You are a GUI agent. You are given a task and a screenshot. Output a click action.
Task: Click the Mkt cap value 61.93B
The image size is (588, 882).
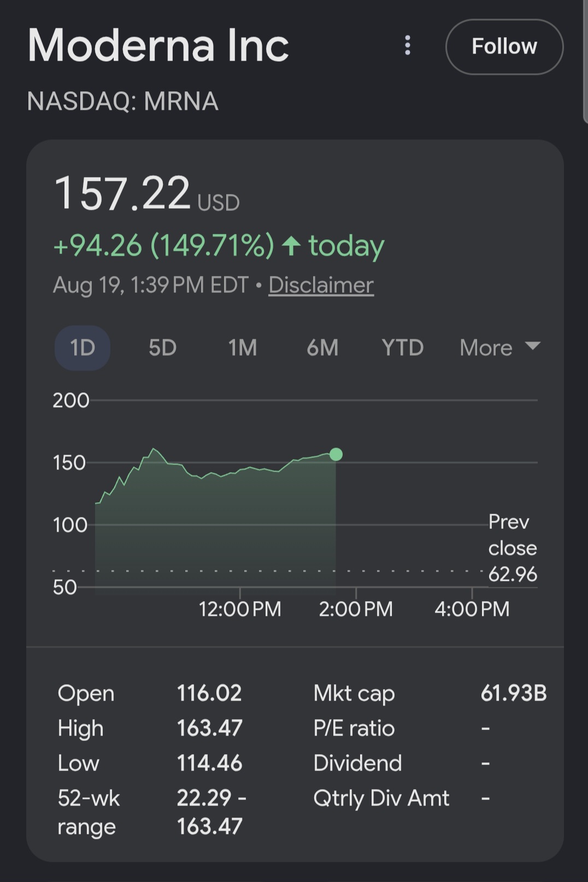point(514,693)
